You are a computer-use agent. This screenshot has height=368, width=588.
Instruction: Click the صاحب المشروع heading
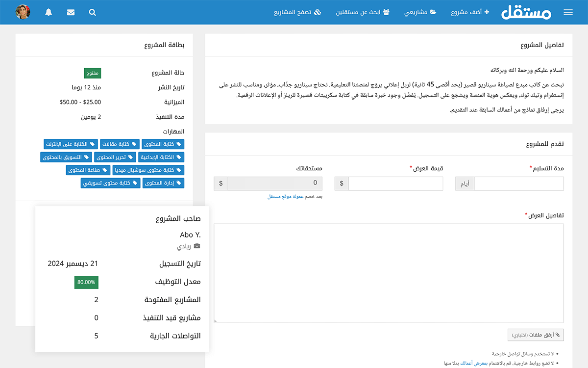(x=178, y=219)
